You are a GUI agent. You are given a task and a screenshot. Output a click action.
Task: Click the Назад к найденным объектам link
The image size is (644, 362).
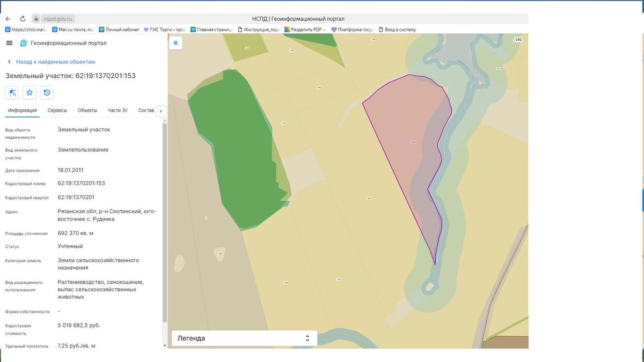55,62
